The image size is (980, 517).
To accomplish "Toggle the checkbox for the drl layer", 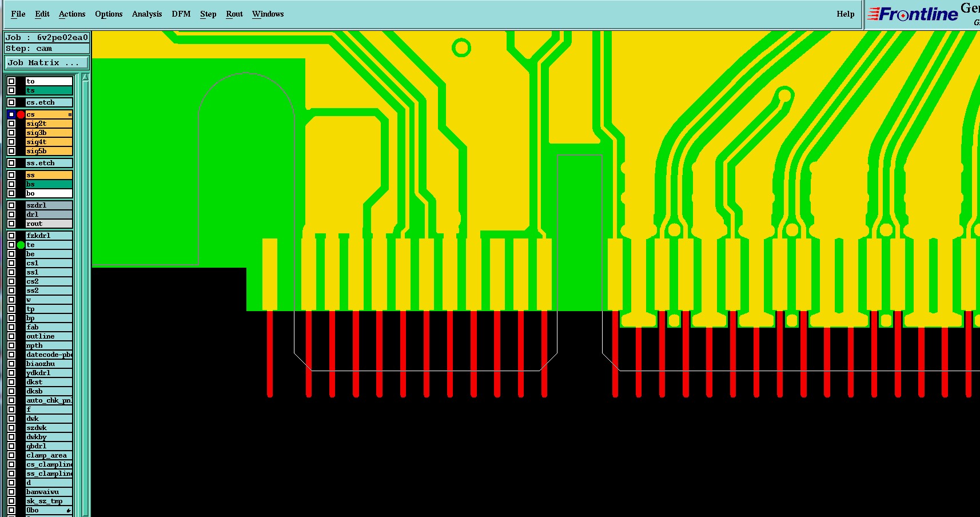I will [11, 214].
